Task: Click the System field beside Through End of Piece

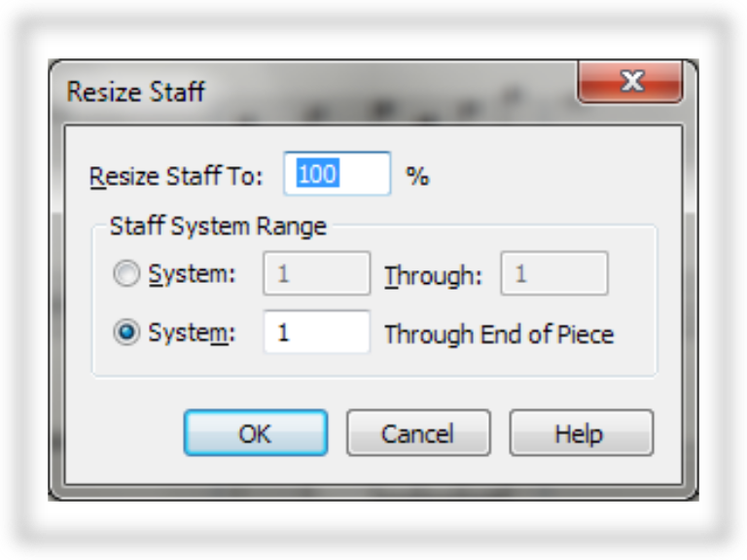Action: (316, 333)
